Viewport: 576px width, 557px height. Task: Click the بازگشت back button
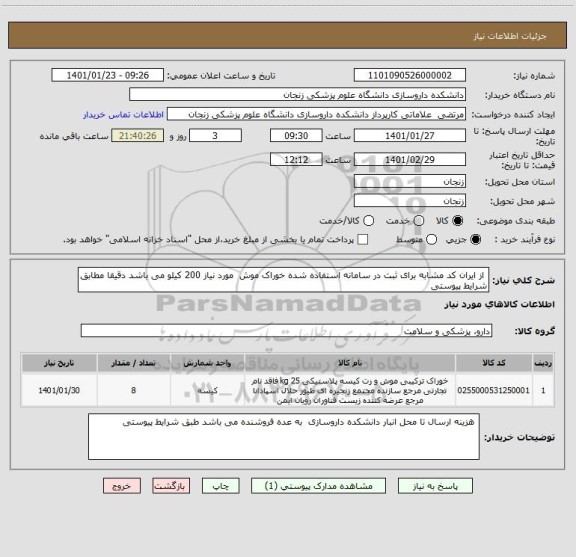click(171, 486)
